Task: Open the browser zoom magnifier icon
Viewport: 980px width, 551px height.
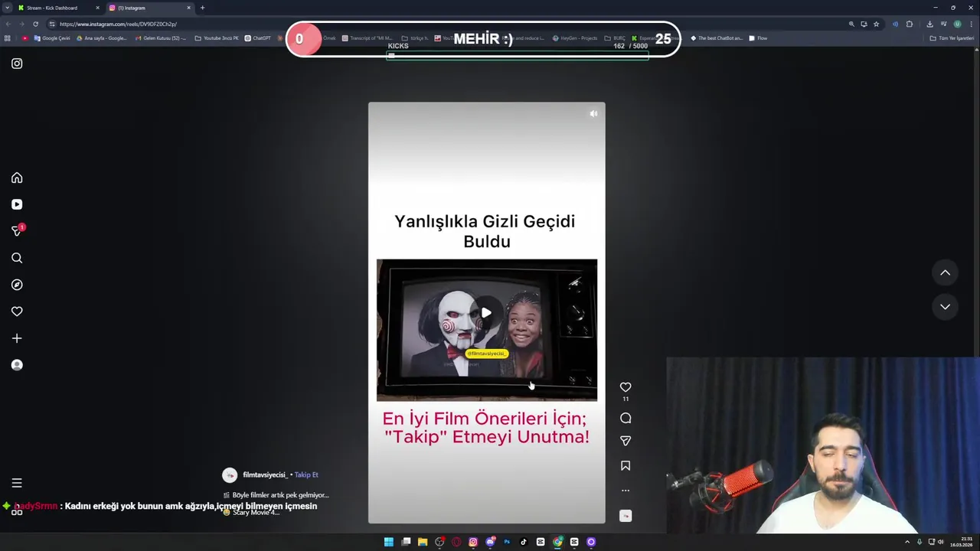Action: pyautogui.click(x=851, y=24)
